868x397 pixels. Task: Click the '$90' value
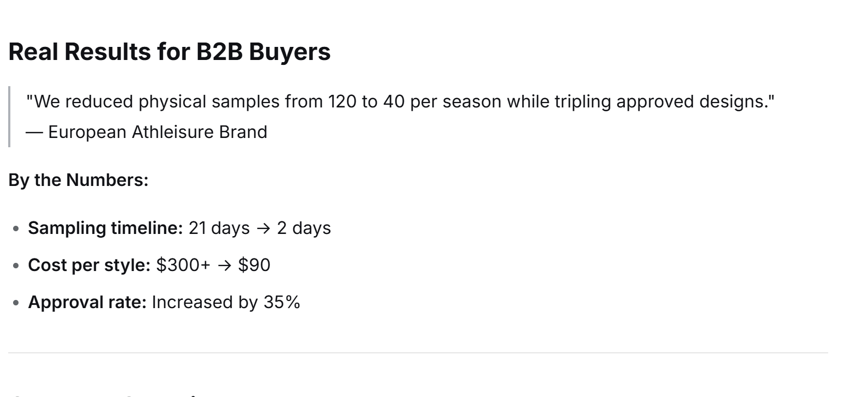254,265
